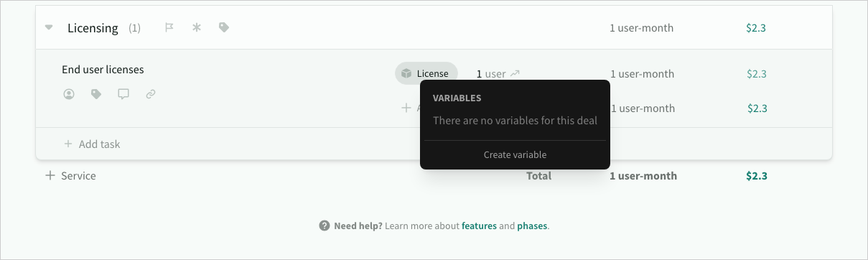Click the Licensing section title
The width and height of the screenshot is (868, 260).
point(93,28)
